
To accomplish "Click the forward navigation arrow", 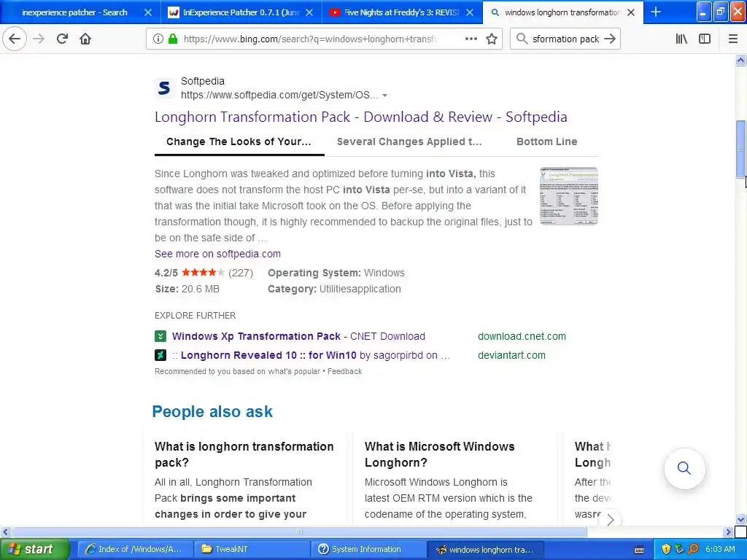I will (39, 39).
